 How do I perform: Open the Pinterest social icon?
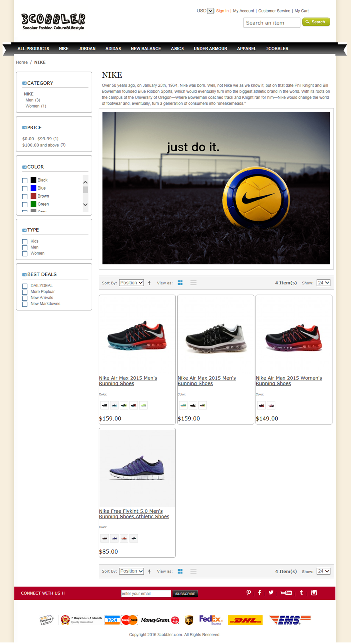coord(248,593)
